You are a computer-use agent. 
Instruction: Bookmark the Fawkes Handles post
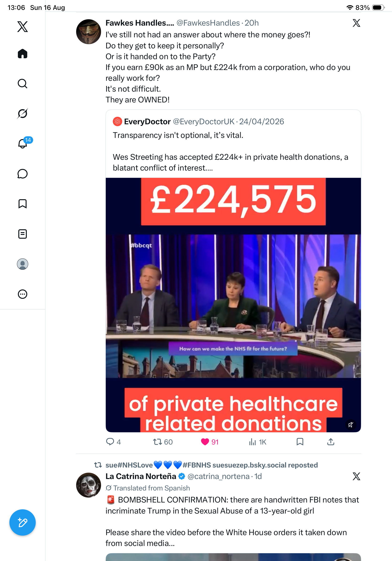point(300,441)
